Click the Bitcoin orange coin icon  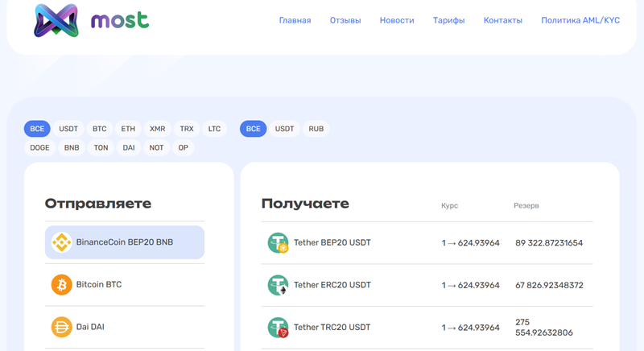coord(61,284)
